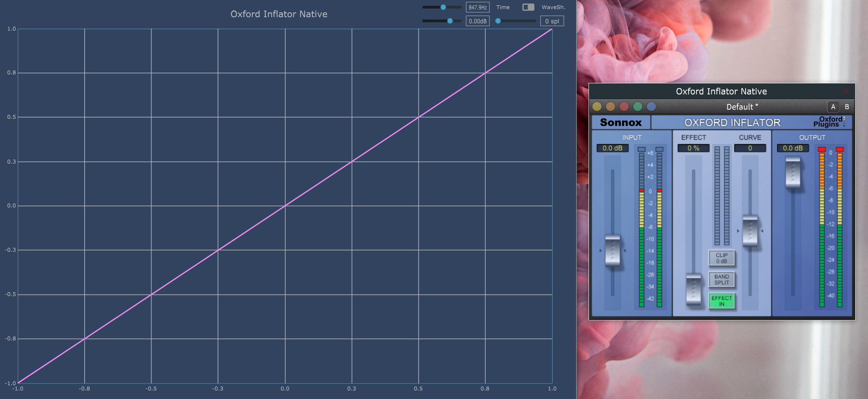Click the OUTPUT section label
The image size is (868, 399).
point(812,137)
